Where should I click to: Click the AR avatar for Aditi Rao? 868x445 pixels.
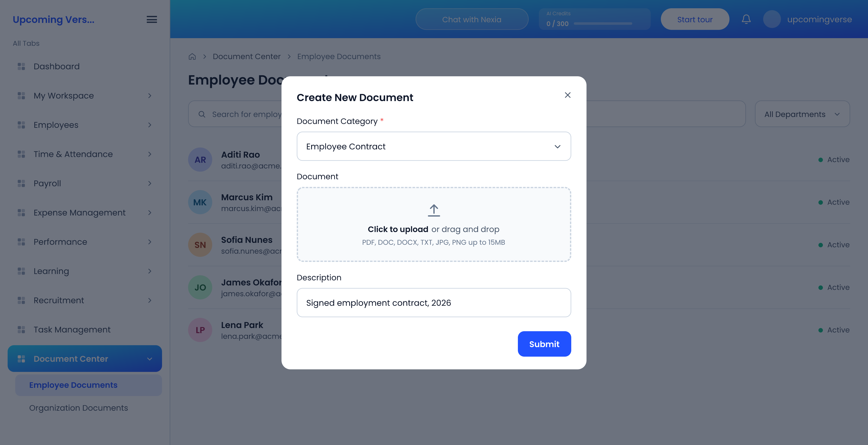coord(200,159)
